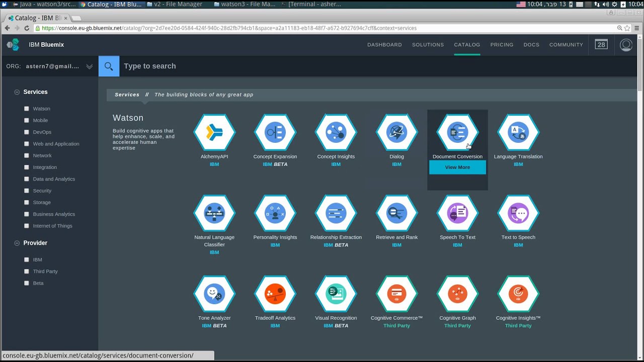Enable the Third Party provider checkbox

point(27,271)
